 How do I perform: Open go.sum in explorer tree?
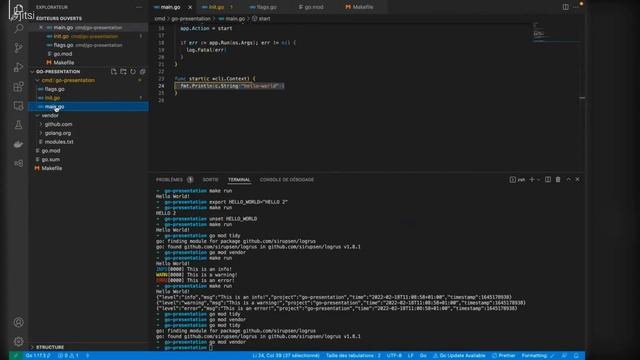tap(88, 159)
